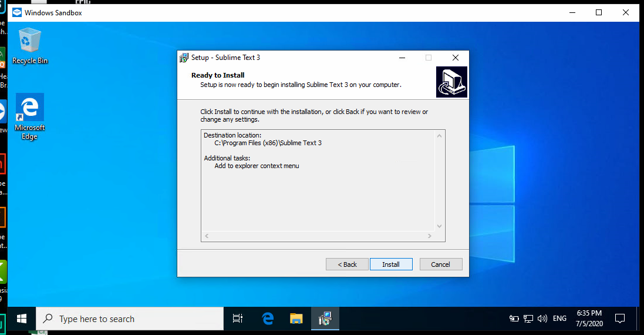Cancel the Sublime Text 3 setup
Screen dimensions: 644x335
click(441, 264)
